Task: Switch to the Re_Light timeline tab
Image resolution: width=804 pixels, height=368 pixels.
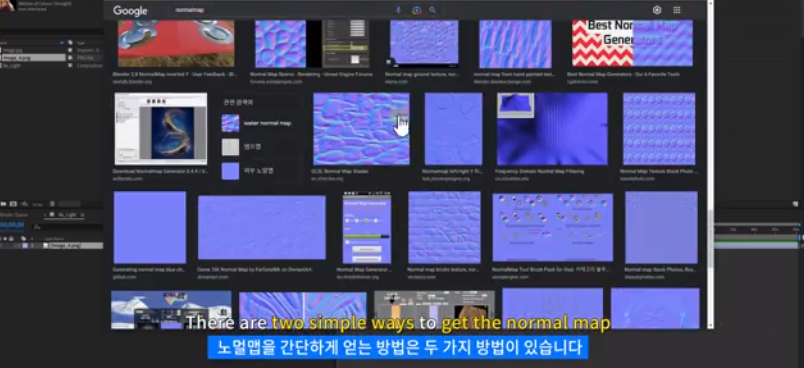Action: 67,215
